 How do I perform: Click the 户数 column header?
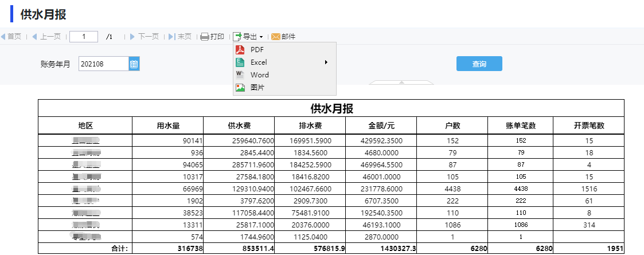[x=452, y=125]
